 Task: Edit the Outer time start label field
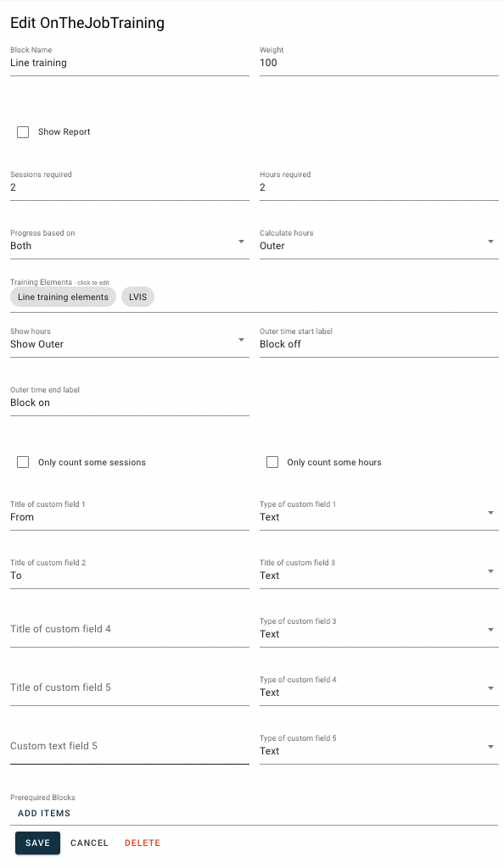point(379,344)
